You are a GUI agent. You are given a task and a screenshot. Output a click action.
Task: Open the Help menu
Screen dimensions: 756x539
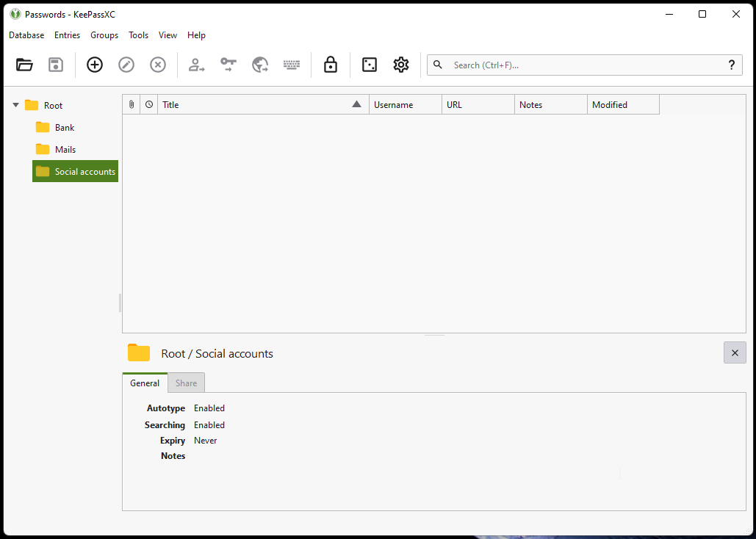[x=196, y=35]
